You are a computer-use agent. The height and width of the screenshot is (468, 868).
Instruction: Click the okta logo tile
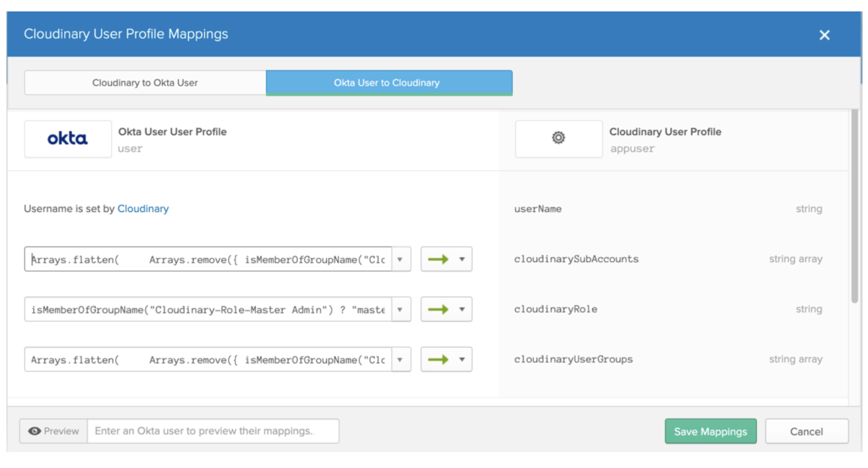point(68,139)
